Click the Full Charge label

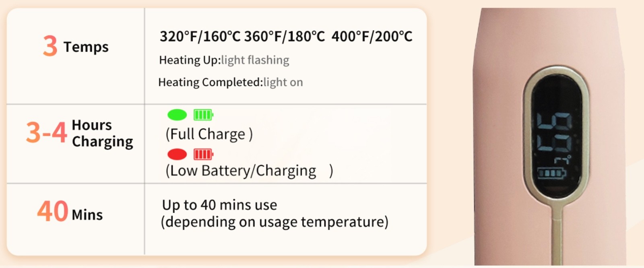point(209,134)
